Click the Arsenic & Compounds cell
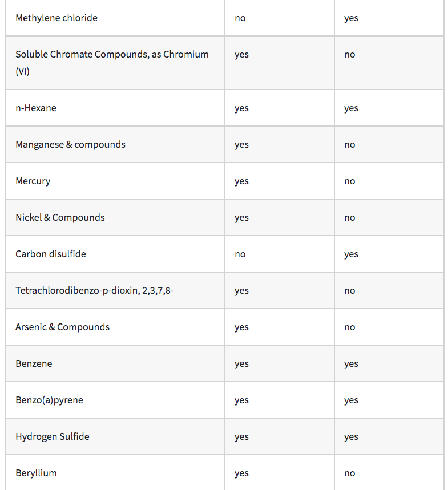 coord(62,327)
